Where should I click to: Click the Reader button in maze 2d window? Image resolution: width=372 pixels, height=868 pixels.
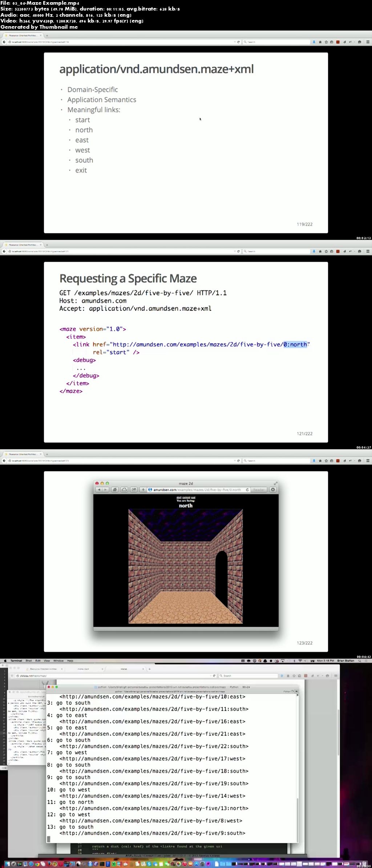(x=259, y=490)
